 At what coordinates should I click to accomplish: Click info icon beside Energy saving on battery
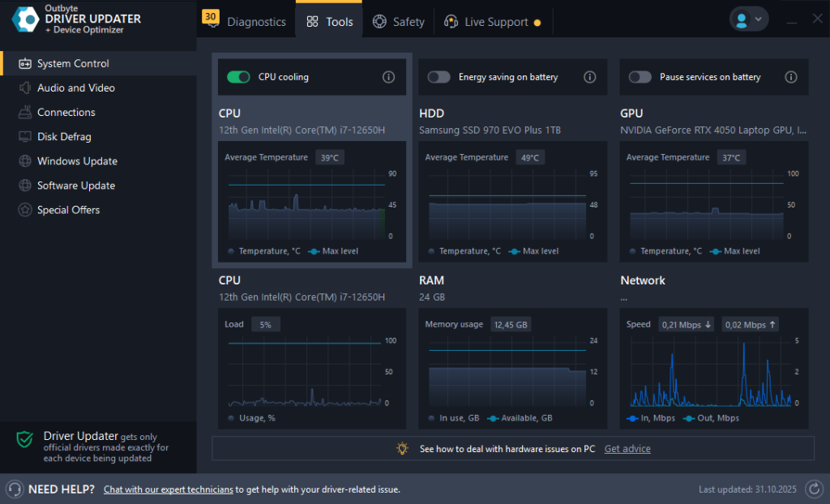pos(589,77)
